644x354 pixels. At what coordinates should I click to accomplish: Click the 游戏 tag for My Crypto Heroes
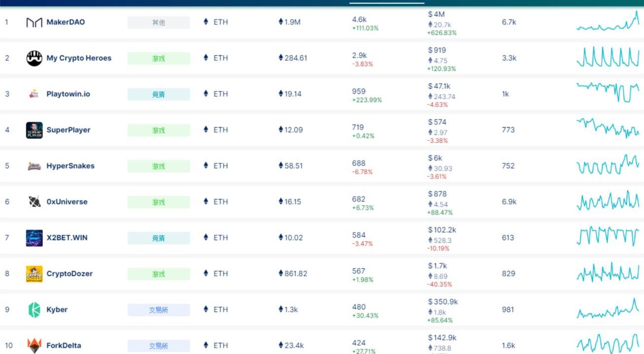(159, 59)
